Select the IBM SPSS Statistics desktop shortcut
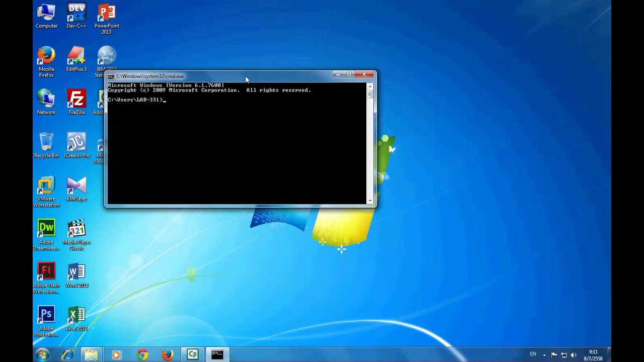 (x=107, y=62)
